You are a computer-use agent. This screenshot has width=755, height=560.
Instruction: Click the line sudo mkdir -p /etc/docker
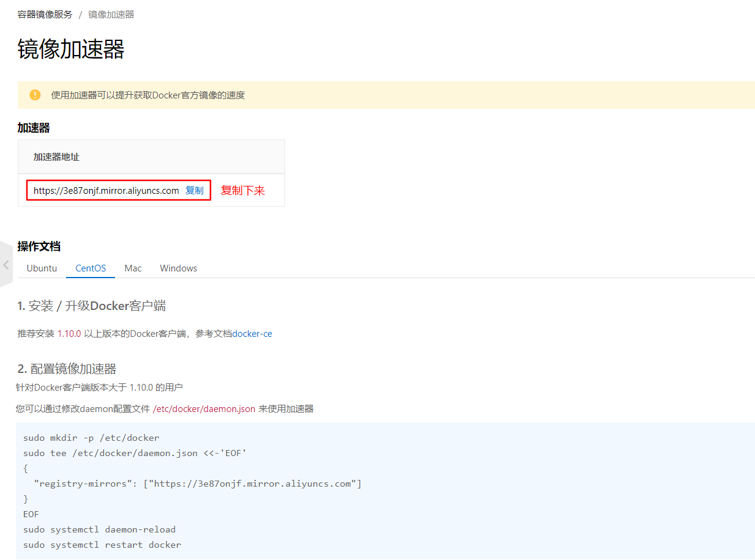click(91, 438)
